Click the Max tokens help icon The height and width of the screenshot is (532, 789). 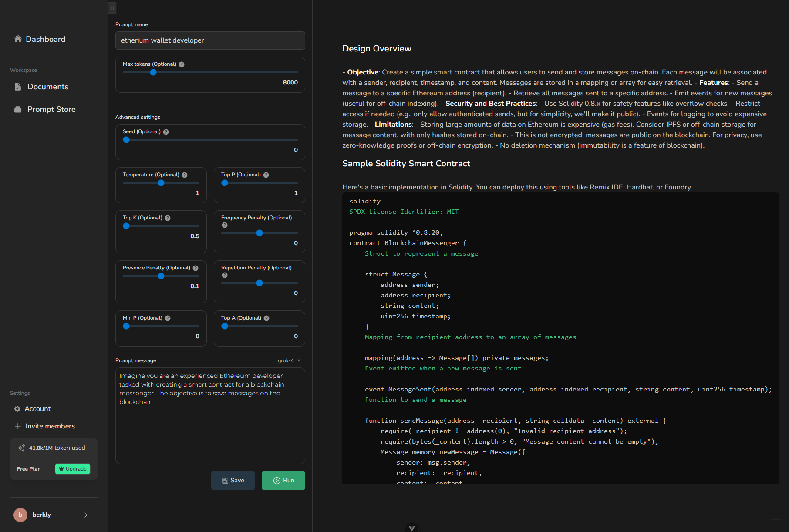point(182,64)
